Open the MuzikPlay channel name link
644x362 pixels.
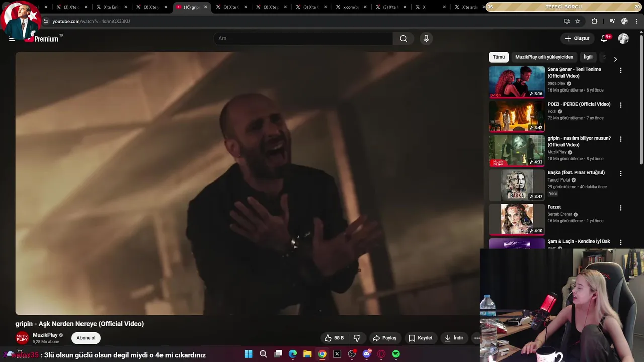(45, 335)
